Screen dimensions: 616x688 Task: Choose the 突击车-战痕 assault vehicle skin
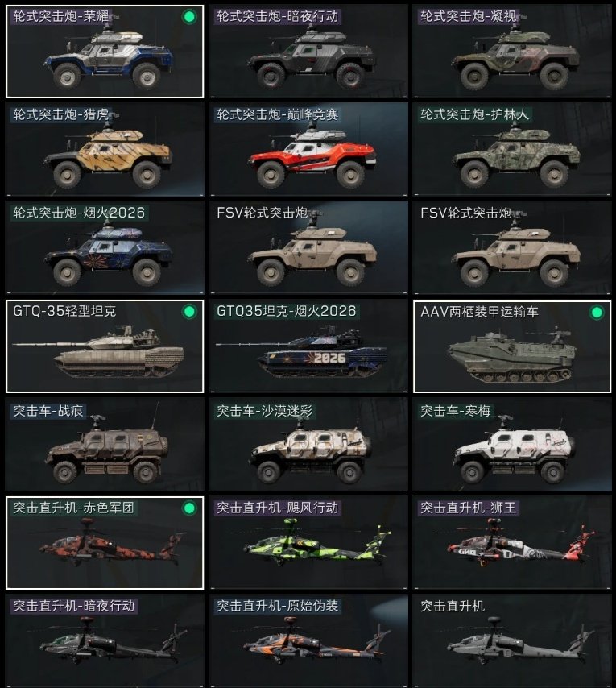(105, 445)
